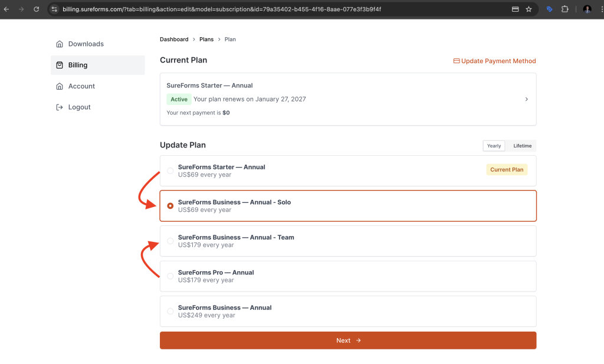Open the browser extensions puzzle icon

click(x=565, y=9)
